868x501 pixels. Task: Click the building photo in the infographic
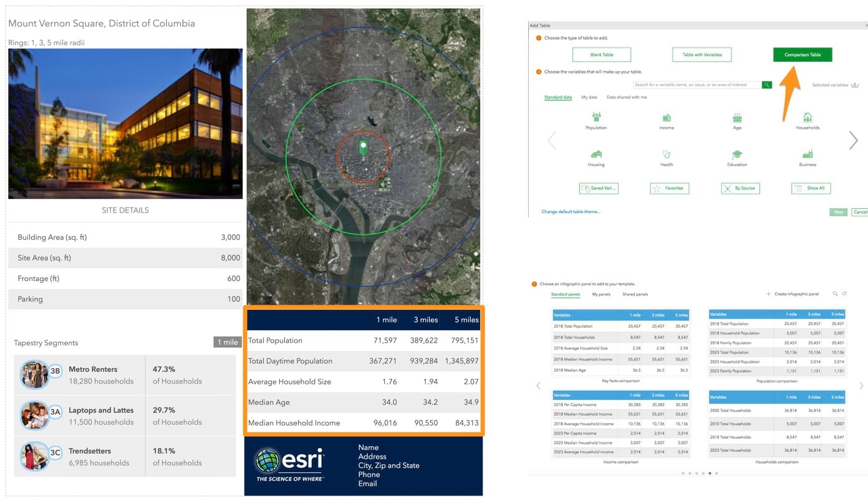coord(125,123)
